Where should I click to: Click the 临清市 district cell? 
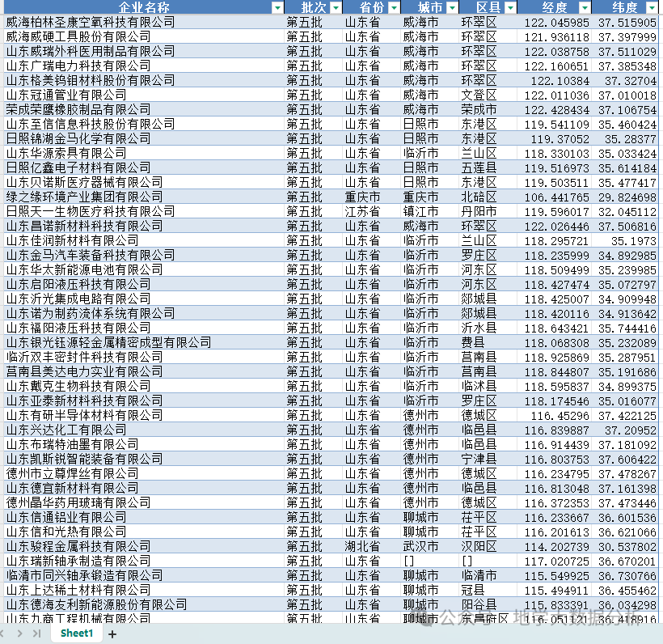coord(488,575)
